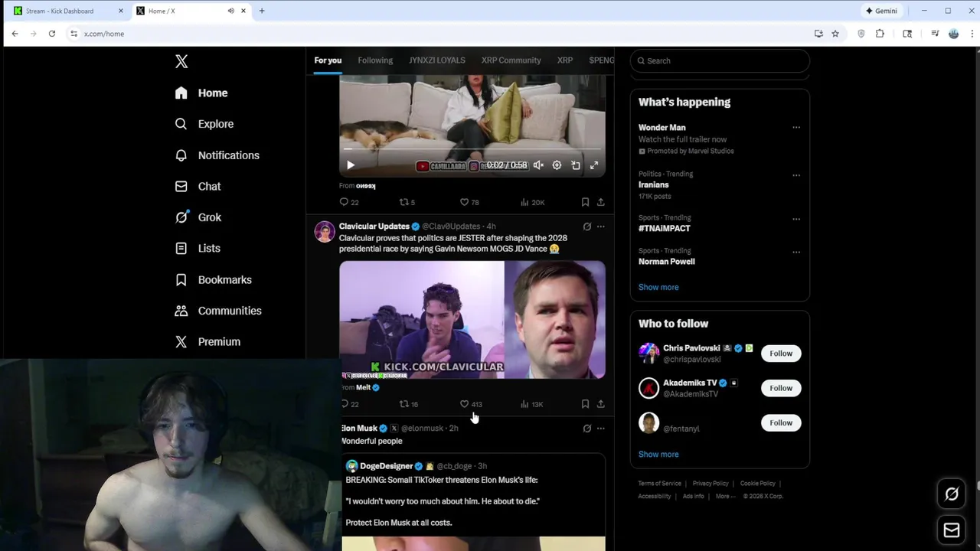Open floating Grok button

pyautogui.click(x=952, y=494)
